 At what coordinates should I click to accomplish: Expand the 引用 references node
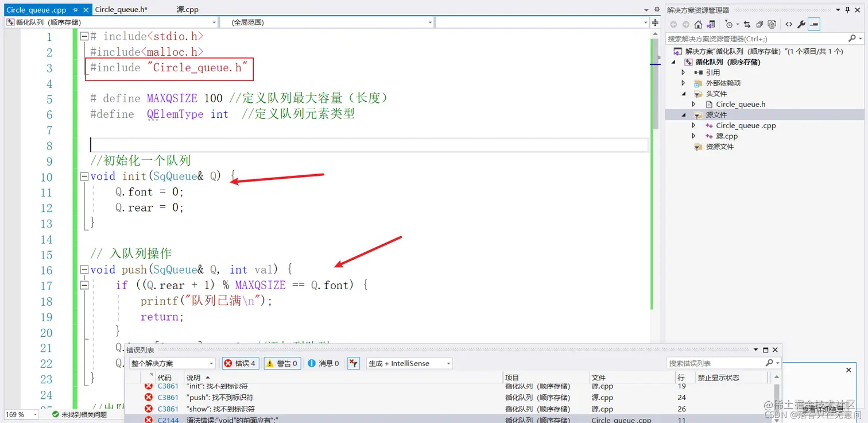[683, 72]
